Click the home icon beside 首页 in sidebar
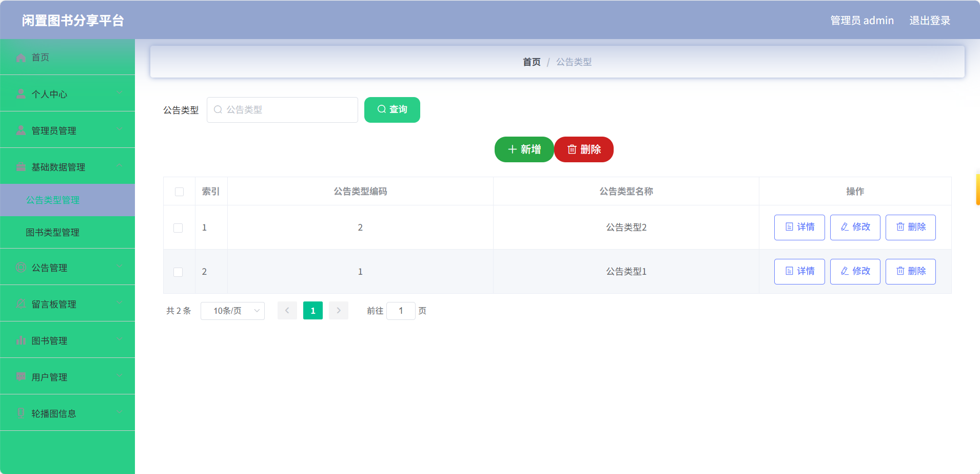This screenshot has width=980, height=474. [21, 58]
